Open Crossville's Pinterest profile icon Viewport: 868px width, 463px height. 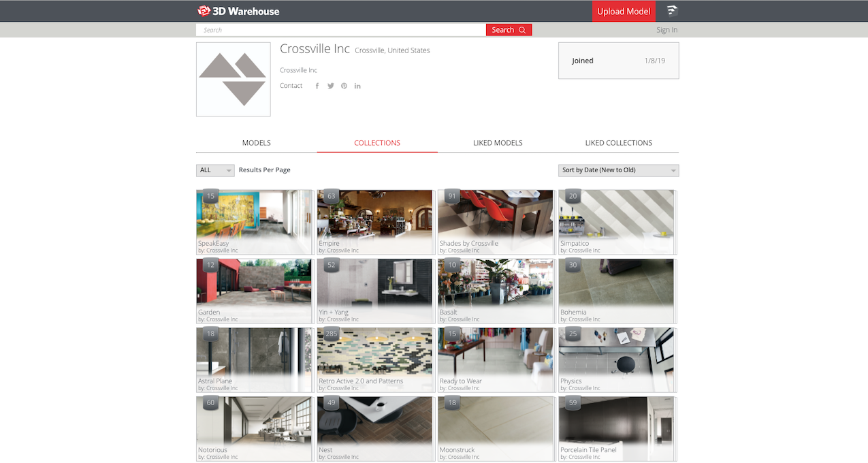click(344, 86)
